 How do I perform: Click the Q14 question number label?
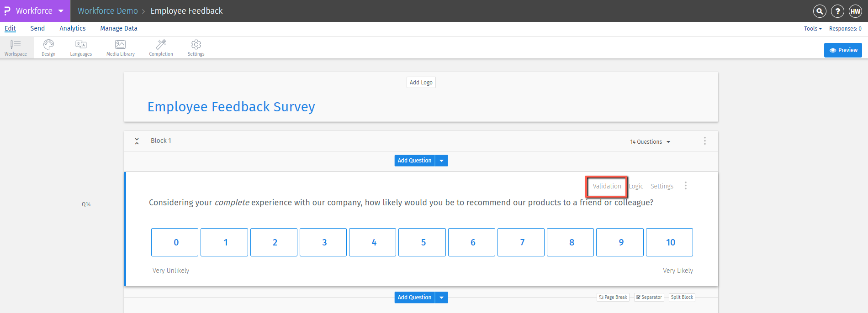tap(86, 204)
